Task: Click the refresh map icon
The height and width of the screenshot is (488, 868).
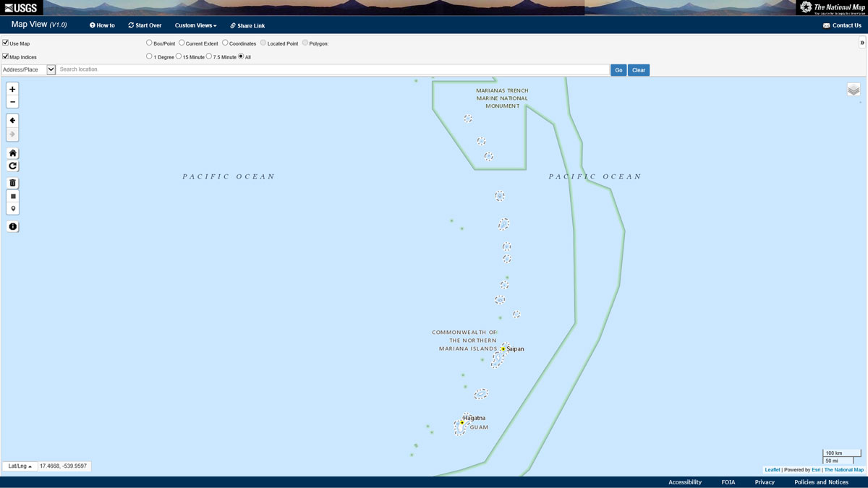Action: (12, 166)
